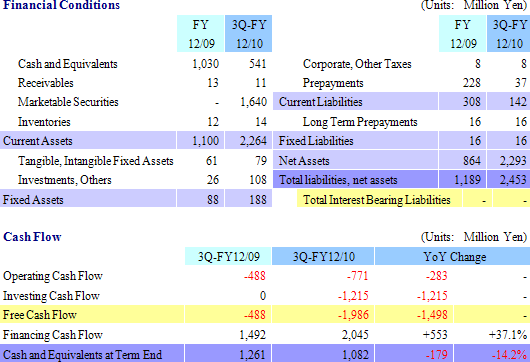This screenshot has width=530, height=362.
Task: Click the Financial Conditions heading
Action: tap(62, 5)
